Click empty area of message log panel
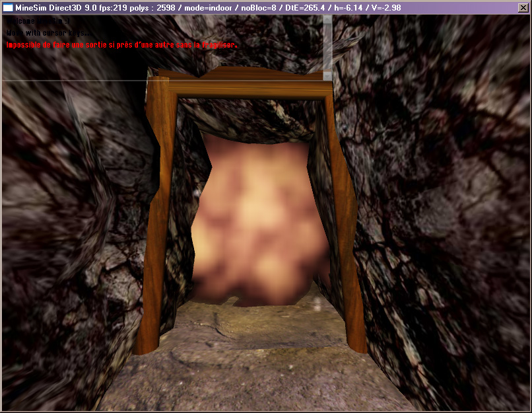The width and height of the screenshot is (532, 413). pyautogui.click(x=198, y=65)
